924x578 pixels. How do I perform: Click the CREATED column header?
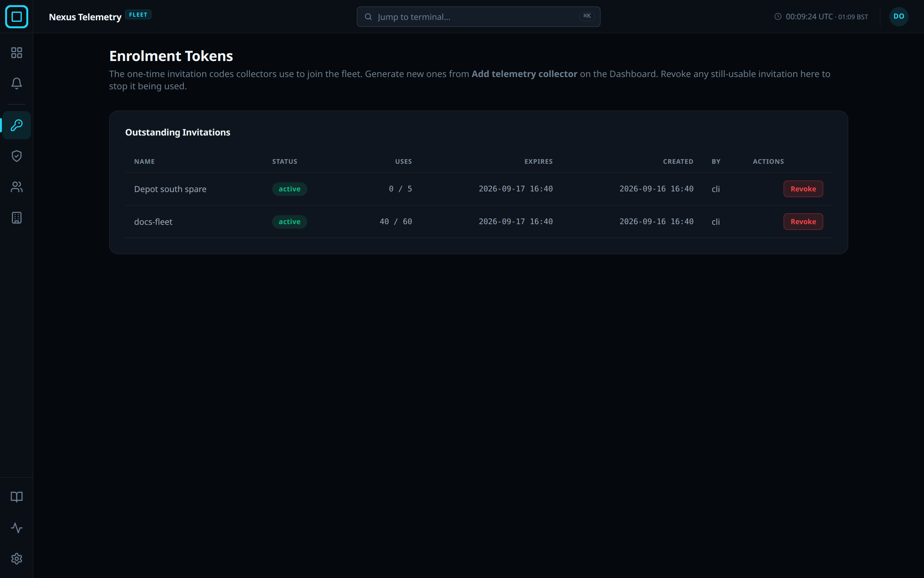(x=678, y=161)
